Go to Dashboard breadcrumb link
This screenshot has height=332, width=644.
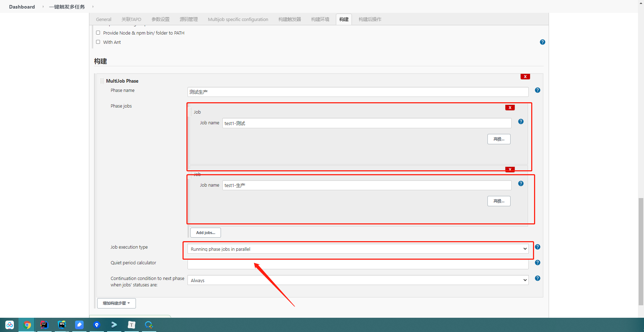(22, 6)
